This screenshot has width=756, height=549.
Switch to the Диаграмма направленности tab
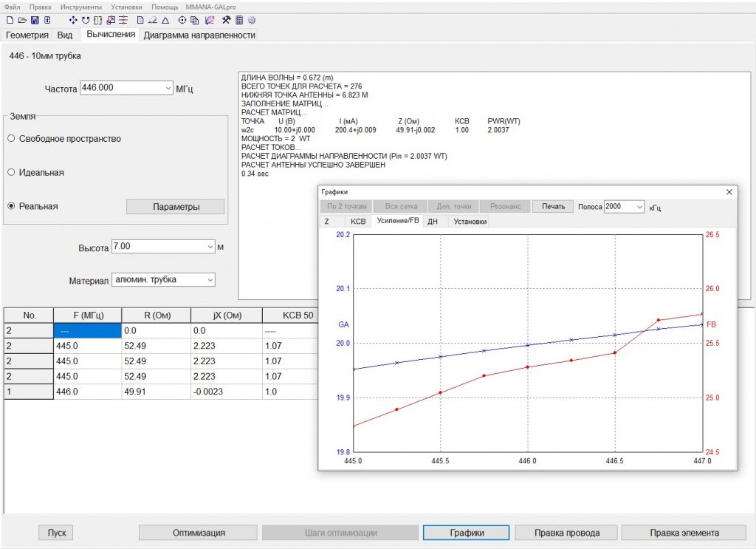[199, 35]
